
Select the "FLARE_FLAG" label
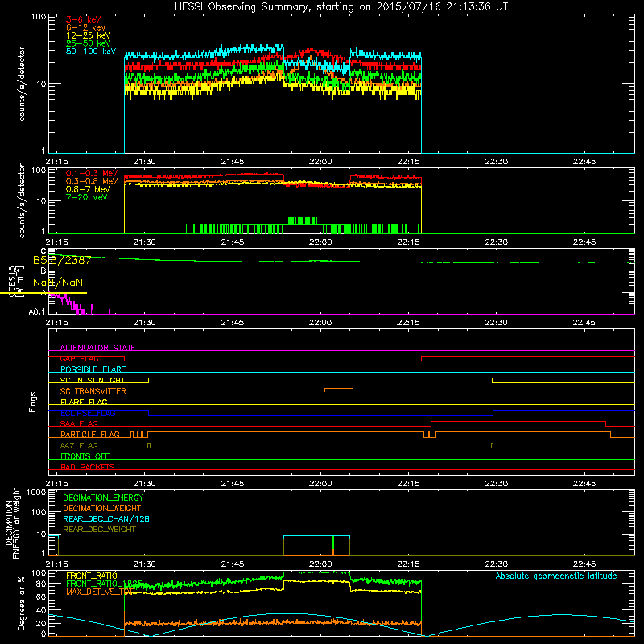pos(84,402)
